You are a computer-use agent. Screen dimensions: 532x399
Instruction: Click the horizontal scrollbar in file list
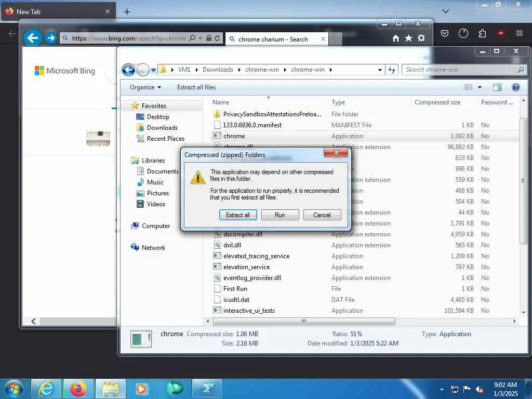coord(303,321)
